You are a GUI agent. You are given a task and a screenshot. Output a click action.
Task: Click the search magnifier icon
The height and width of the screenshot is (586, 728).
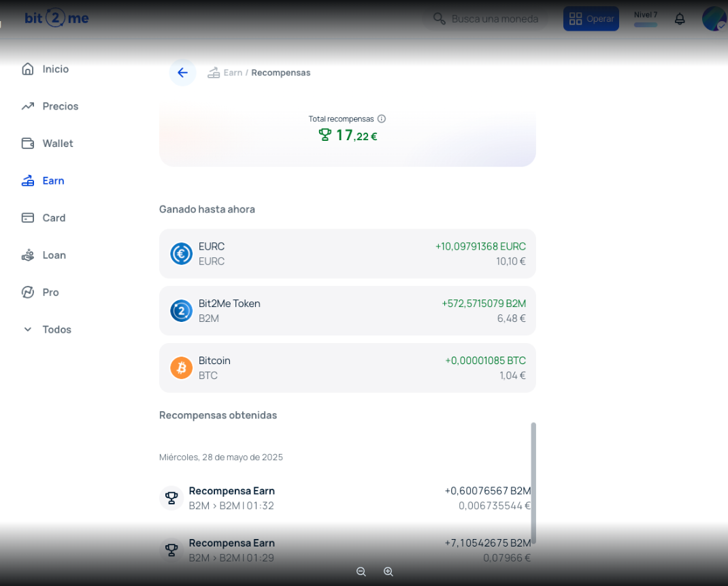[x=440, y=18]
